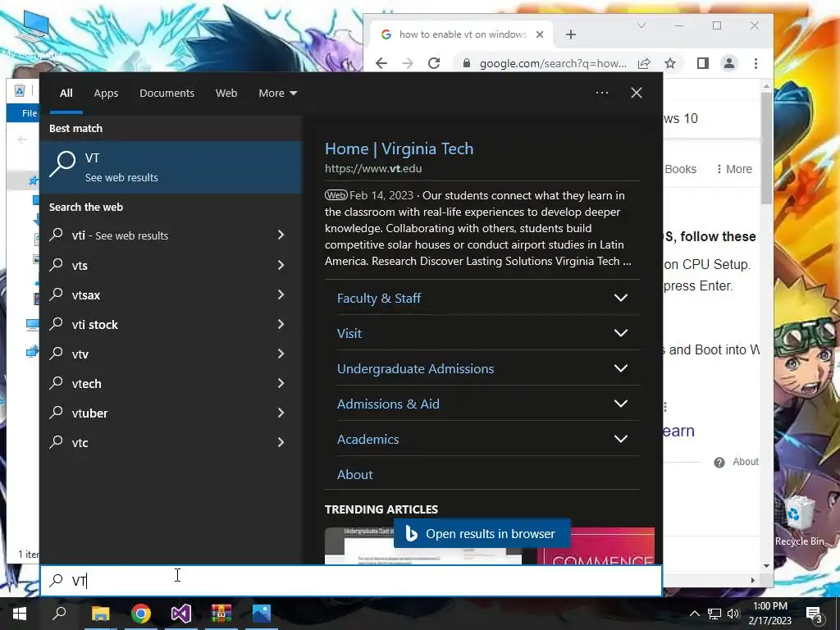The height and width of the screenshot is (630, 840).
Task: Close the Windows search panel
Action: 636,93
